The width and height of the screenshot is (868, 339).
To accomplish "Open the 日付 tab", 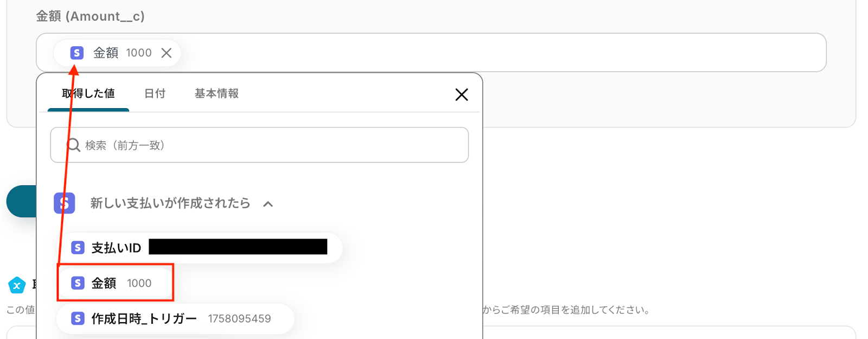I will 155,93.
